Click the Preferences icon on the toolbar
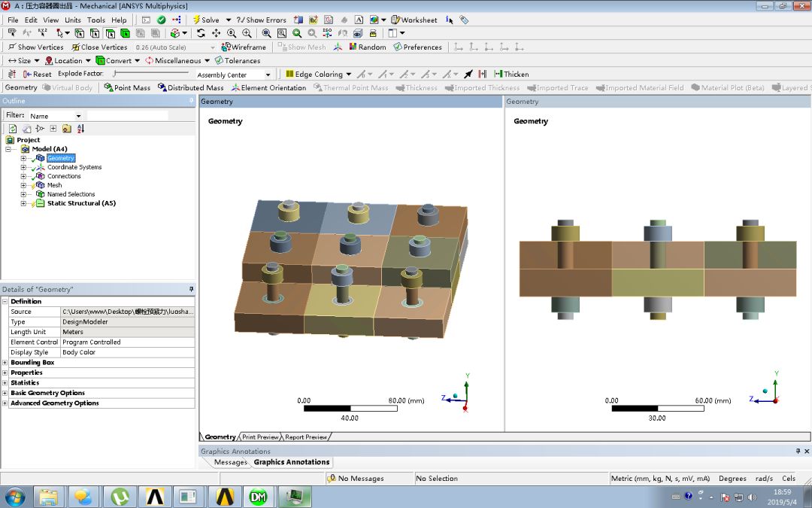Image resolution: width=812 pixels, height=508 pixels. [398, 47]
